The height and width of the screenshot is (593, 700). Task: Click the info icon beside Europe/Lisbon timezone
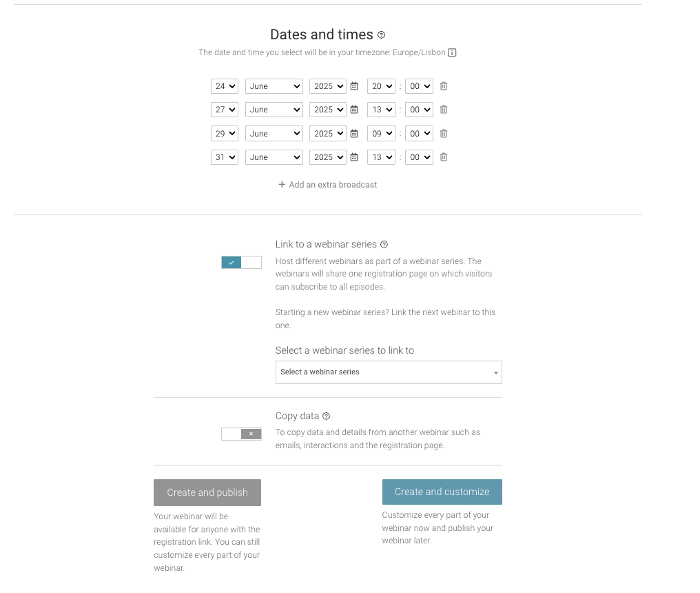(452, 52)
